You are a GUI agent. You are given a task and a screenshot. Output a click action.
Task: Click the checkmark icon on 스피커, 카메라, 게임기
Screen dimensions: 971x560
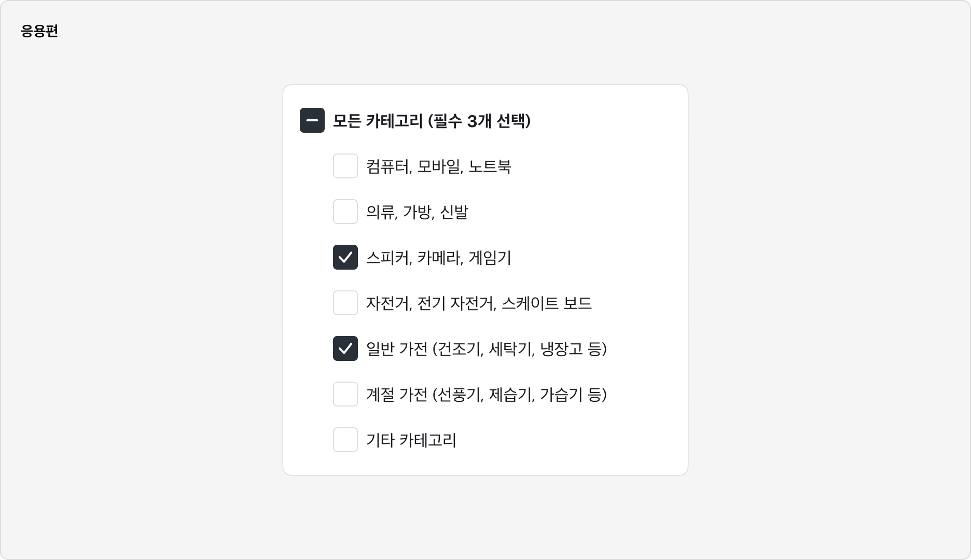345,258
